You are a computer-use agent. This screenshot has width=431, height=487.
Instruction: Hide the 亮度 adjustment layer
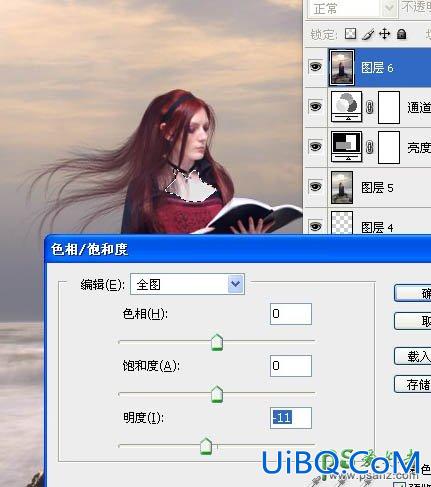(x=315, y=147)
